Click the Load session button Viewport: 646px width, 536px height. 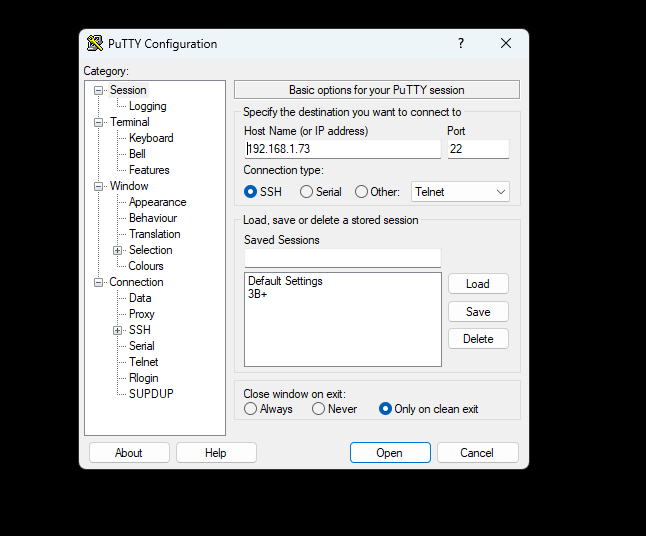[478, 284]
